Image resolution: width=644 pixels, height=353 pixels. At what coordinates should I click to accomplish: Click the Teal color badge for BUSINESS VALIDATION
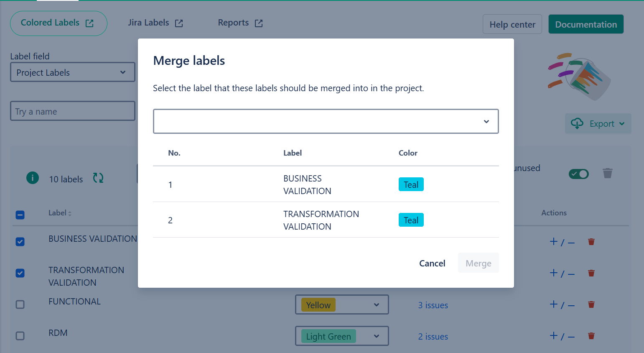coord(411,184)
